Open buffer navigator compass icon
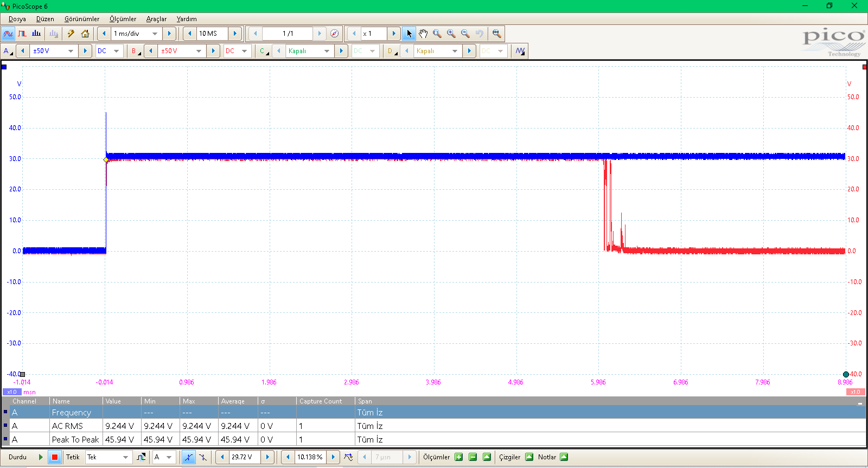This screenshot has height=468, width=868. pyautogui.click(x=335, y=34)
